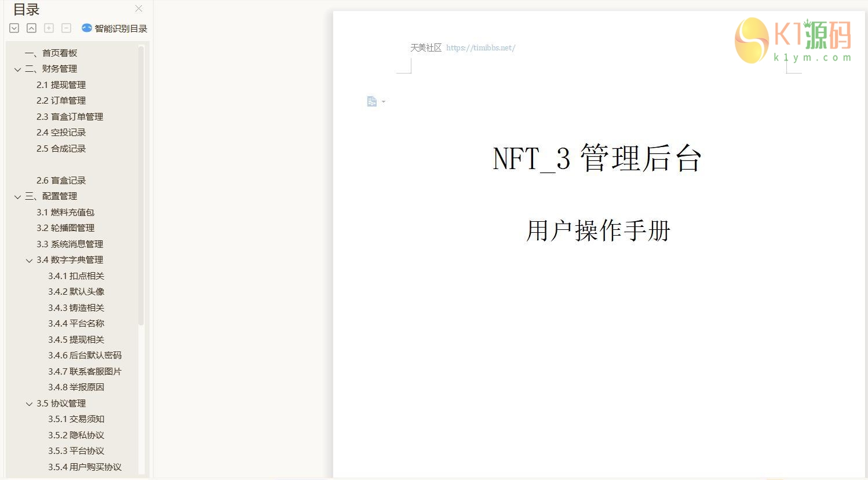Image resolution: width=868 pixels, height=480 pixels.
Task: Click the 用户操作手册 subtitle
Action: pos(598,230)
